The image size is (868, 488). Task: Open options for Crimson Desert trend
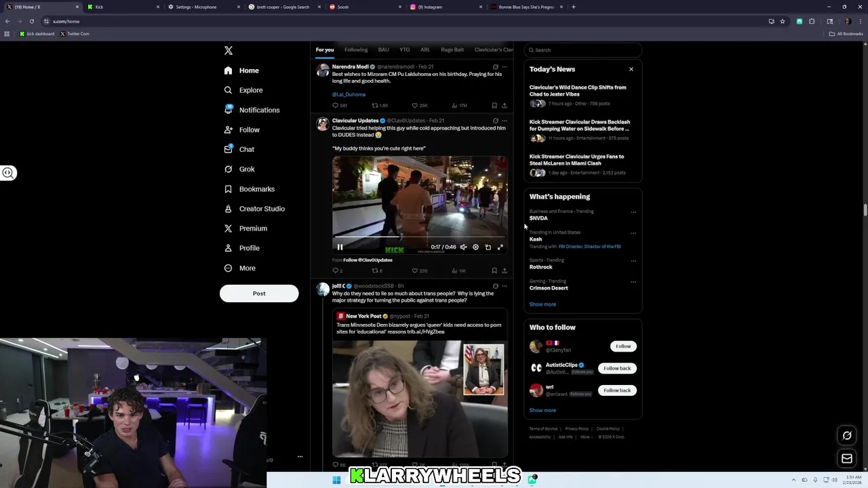[633, 282]
